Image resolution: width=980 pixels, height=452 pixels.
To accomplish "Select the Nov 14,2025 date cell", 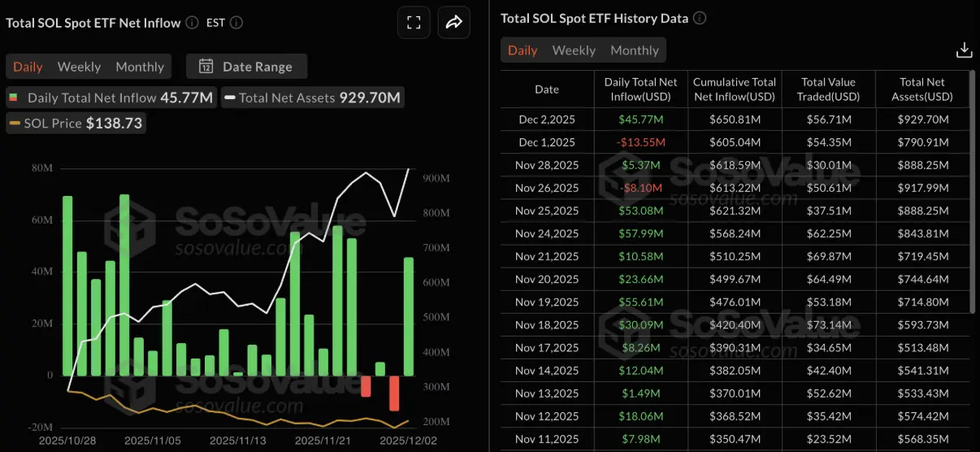I will point(547,370).
